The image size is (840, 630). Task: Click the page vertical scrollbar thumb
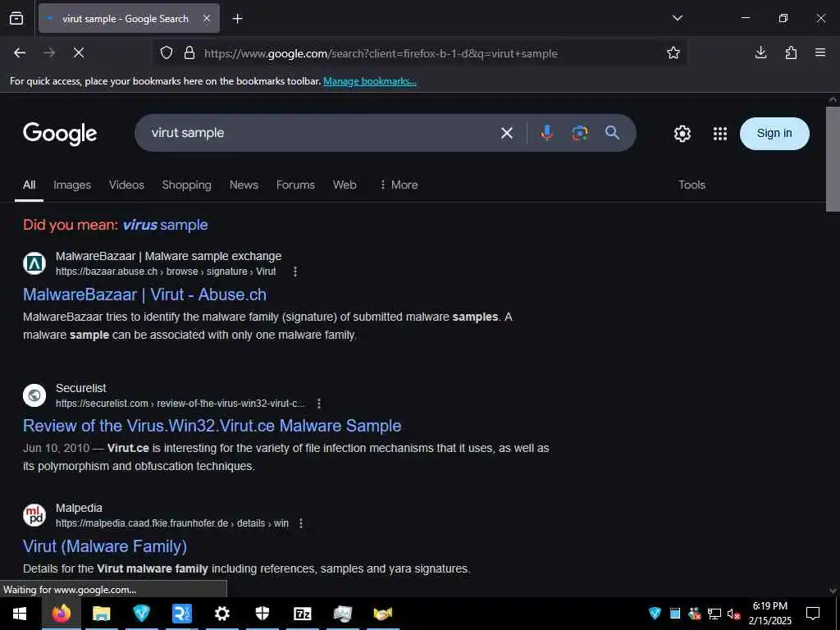833,159
